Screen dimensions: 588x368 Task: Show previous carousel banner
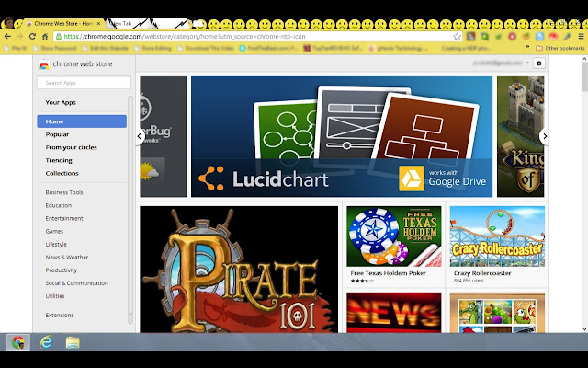[140, 136]
